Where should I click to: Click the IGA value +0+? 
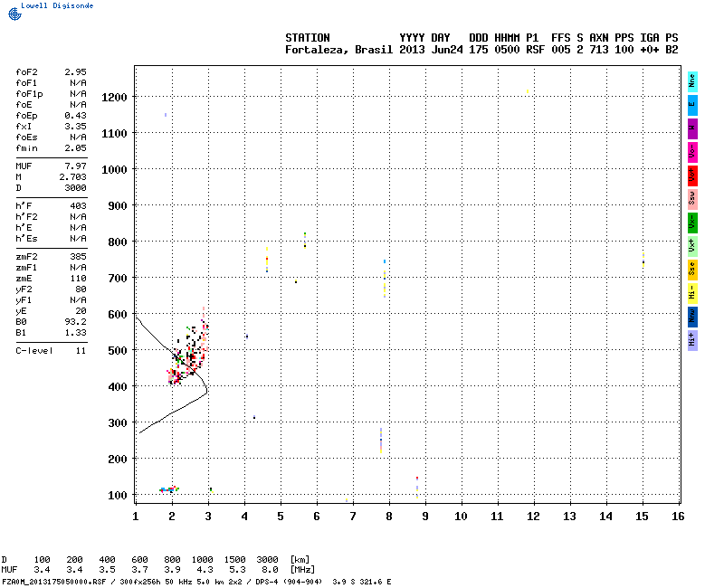(x=650, y=50)
